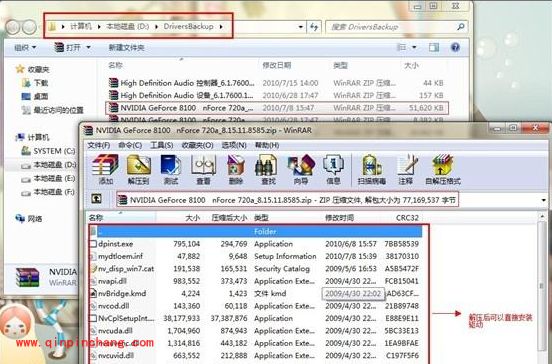The width and height of the screenshot is (552, 364).
Task: Sort Explorer files by Name (名称) column
Action: (115, 65)
